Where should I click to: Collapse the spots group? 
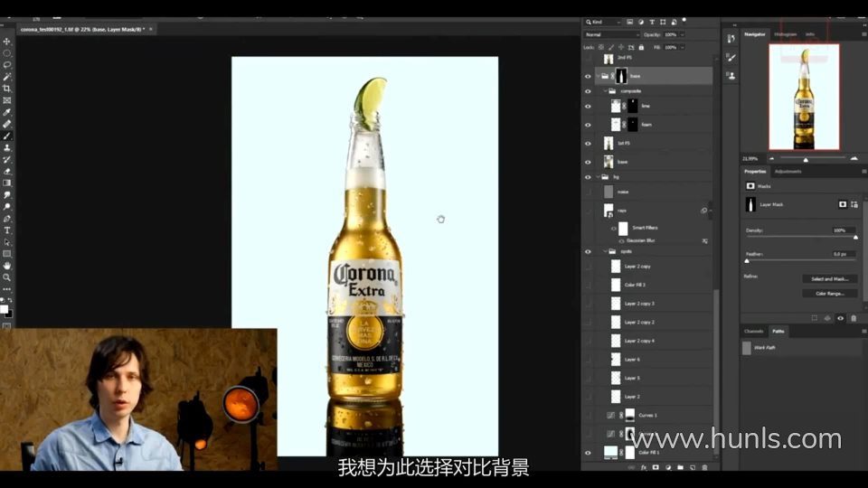click(x=605, y=251)
